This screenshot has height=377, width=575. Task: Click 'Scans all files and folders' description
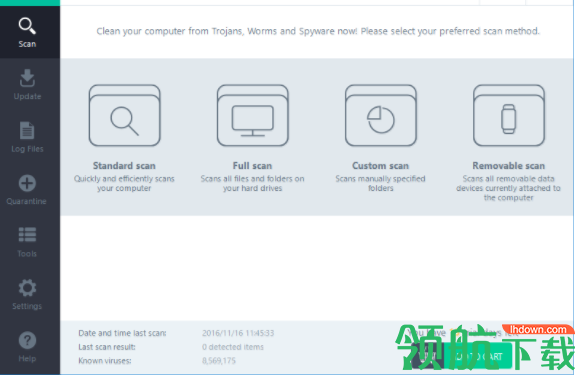[x=252, y=183]
